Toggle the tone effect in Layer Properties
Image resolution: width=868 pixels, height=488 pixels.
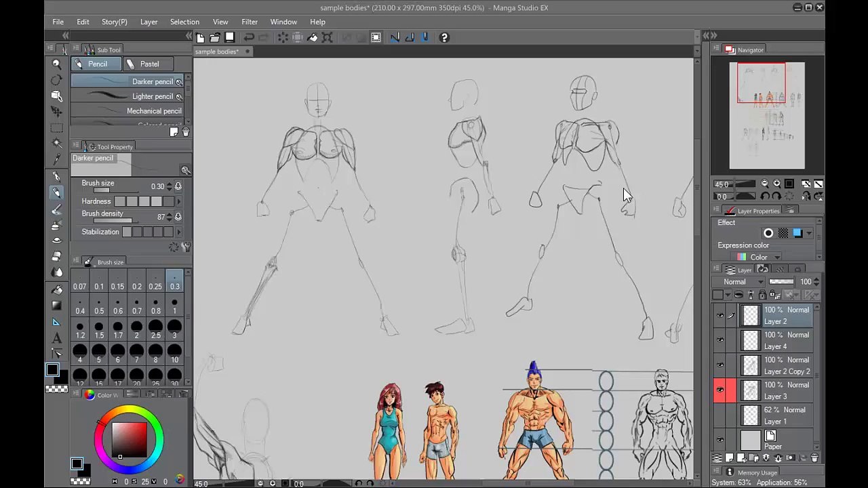pos(783,233)
